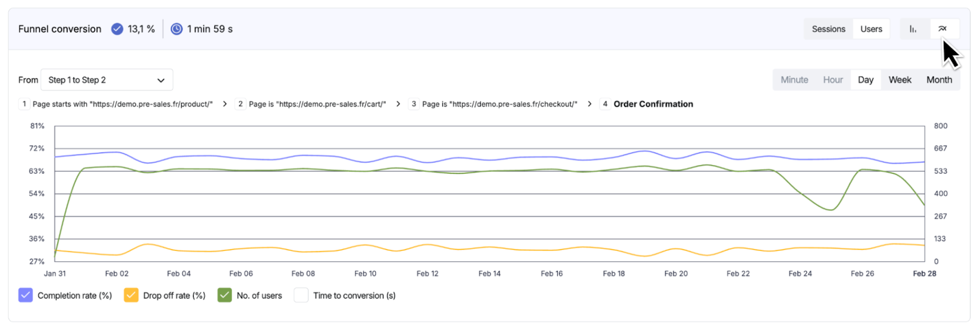Click the 13,1 % conversion value
The width and height of the screenshot is (980, 330).
141,29
